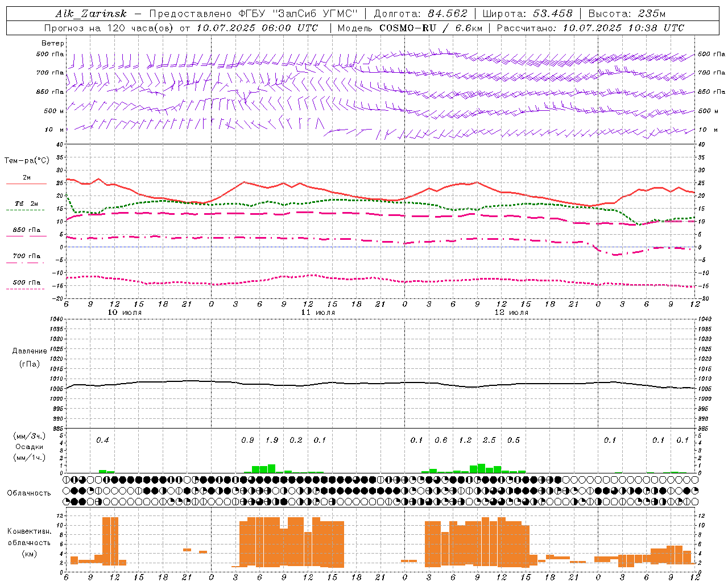Click the forecast start time 10.07.2025 06:00 UTC
Image resolution: width=728 pixels, height=582 pixels.
257,28
